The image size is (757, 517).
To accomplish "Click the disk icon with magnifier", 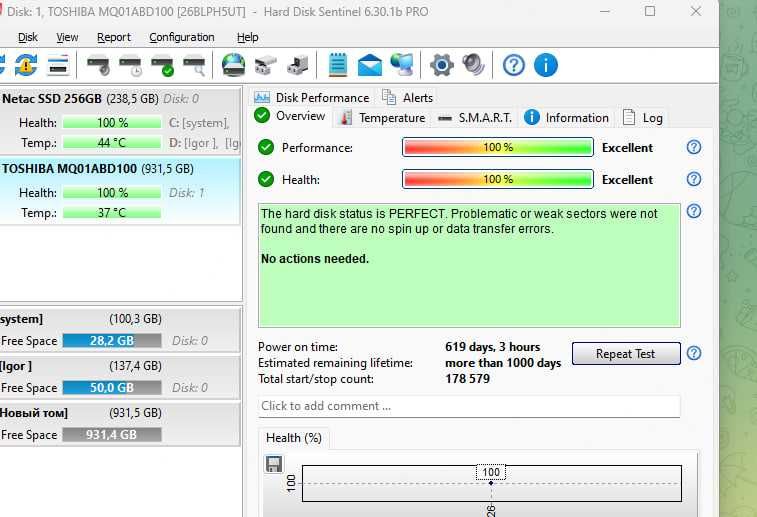I will click(195, 66).
